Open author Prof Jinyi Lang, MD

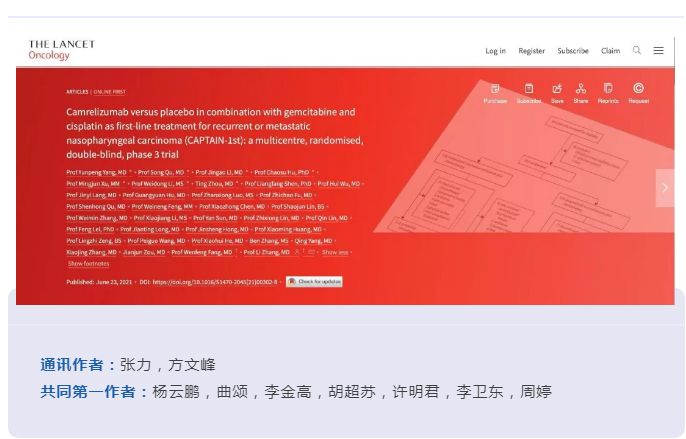[91, 195]
